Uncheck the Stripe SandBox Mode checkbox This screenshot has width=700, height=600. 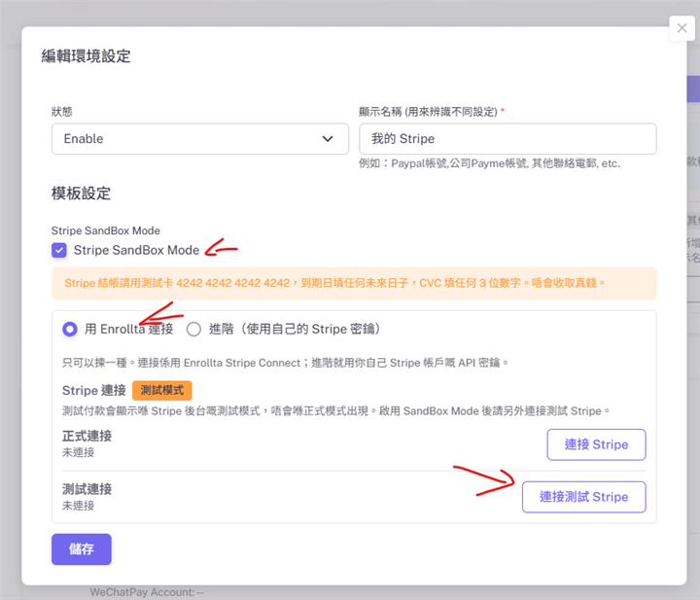(59, 250)
